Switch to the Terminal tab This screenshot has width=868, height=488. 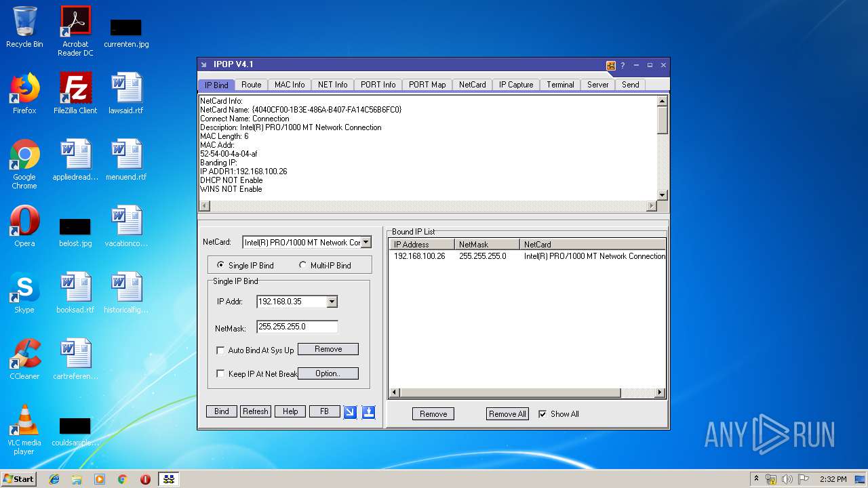(560, 85)
